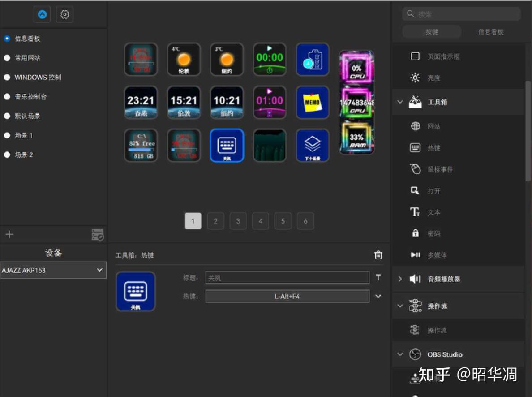Click the 搜索 search box
Image resolution: width=532 pixels, height=397 pixels.
click(x=461, y=14)
